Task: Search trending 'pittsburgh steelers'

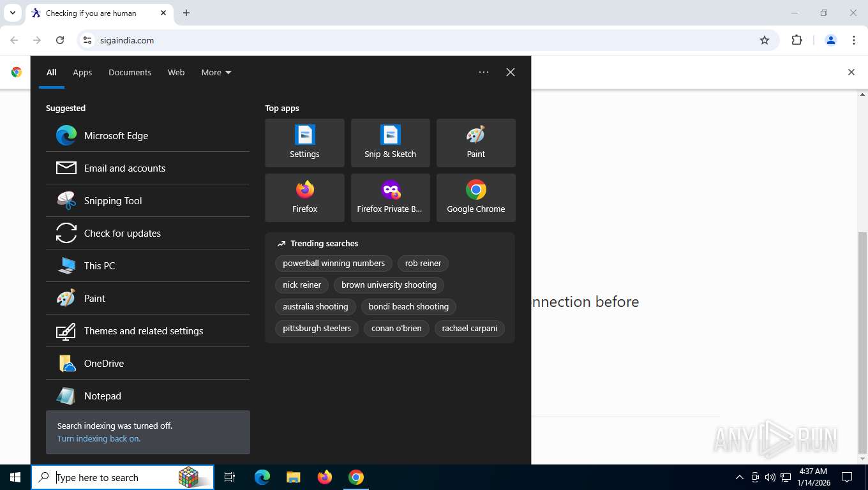Action: [317, 329]
